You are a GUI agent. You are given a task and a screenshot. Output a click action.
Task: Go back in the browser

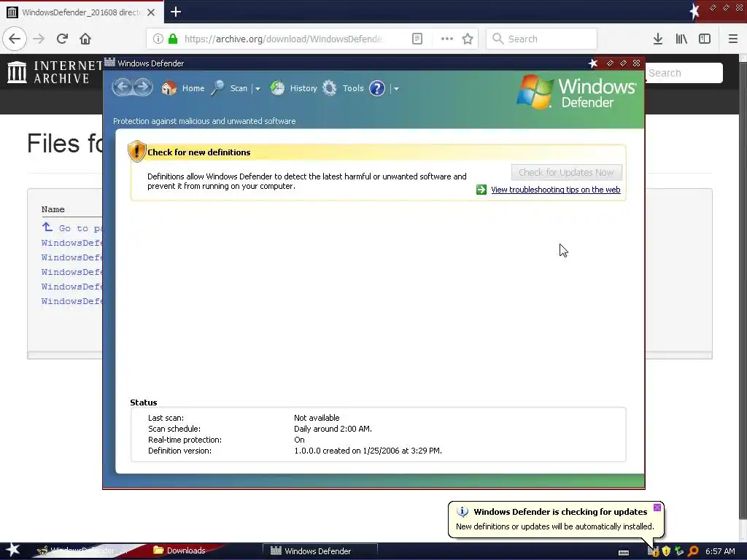pos(15,39)
